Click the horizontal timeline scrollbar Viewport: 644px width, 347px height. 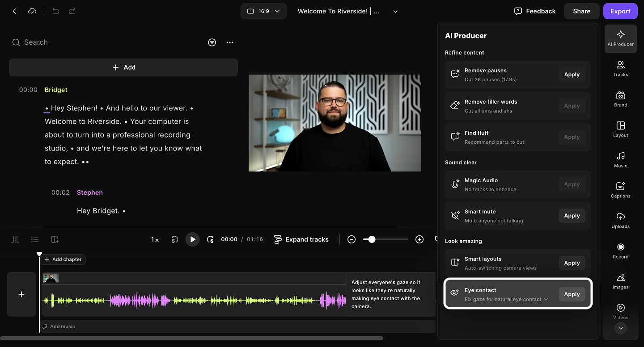coord(191,338)
